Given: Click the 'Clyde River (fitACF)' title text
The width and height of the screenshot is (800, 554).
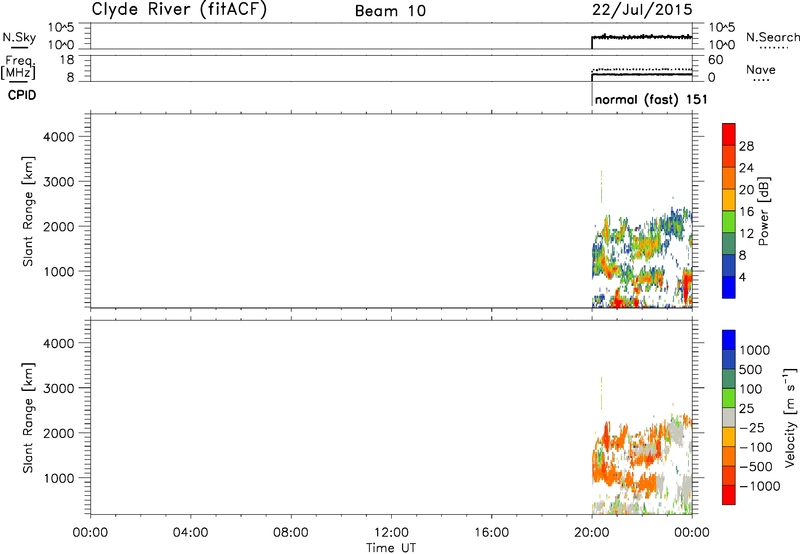Looking at the screenshot, I should coord(179,9).
